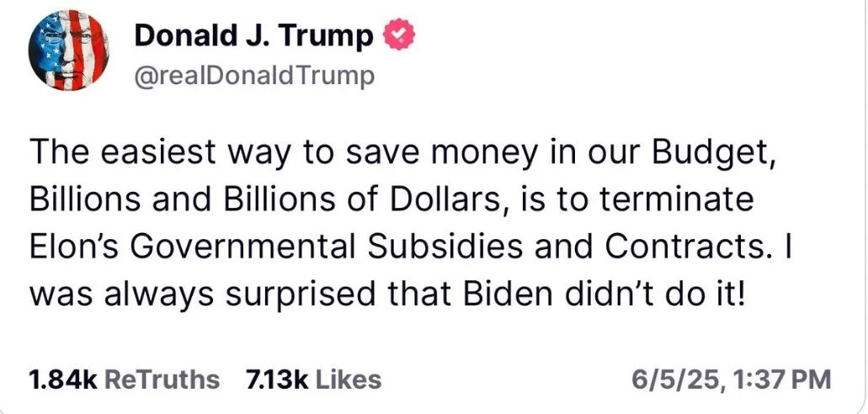The width and height of the screenshot is (868, 414).
Task: View the 1.84k ReTruths list
Action: [124, 379]
